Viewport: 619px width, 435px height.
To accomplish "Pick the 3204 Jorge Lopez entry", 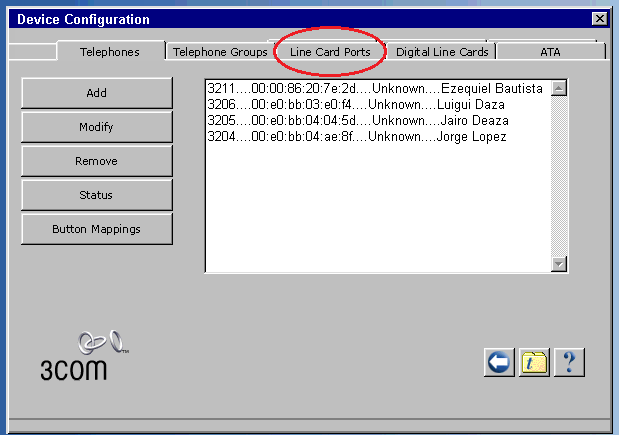I will [x=357, y=137].
